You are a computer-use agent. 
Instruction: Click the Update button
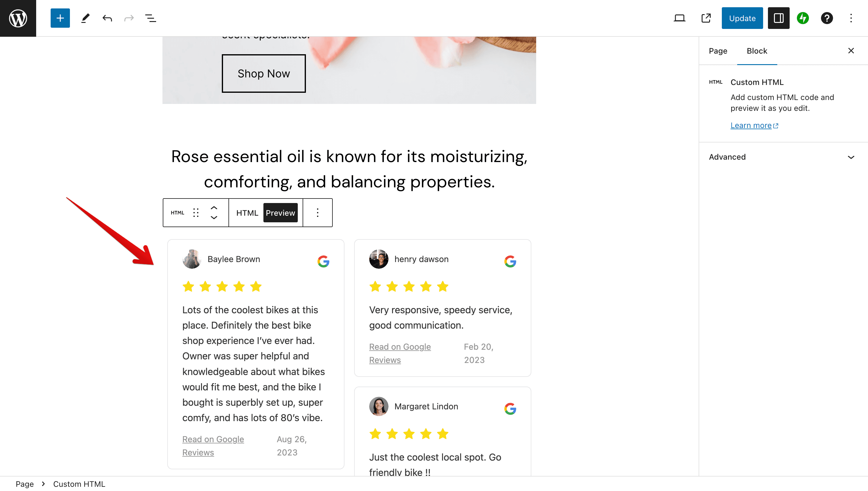[742, 18]
